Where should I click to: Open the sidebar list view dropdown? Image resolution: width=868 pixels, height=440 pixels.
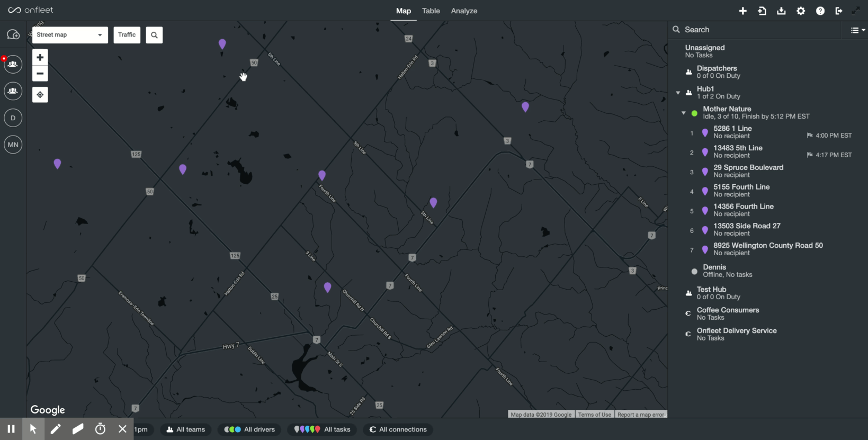click(x=857, y=30)
